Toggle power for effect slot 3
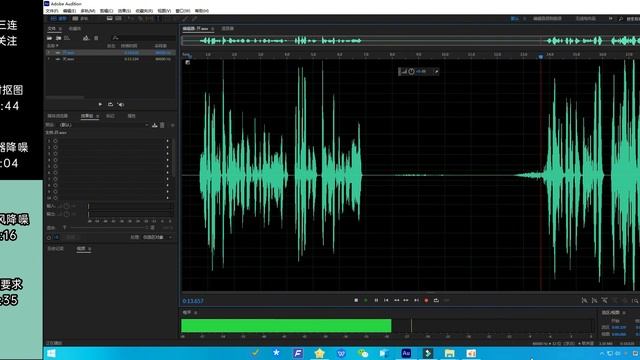640x360 pixels. coord(55,153)
